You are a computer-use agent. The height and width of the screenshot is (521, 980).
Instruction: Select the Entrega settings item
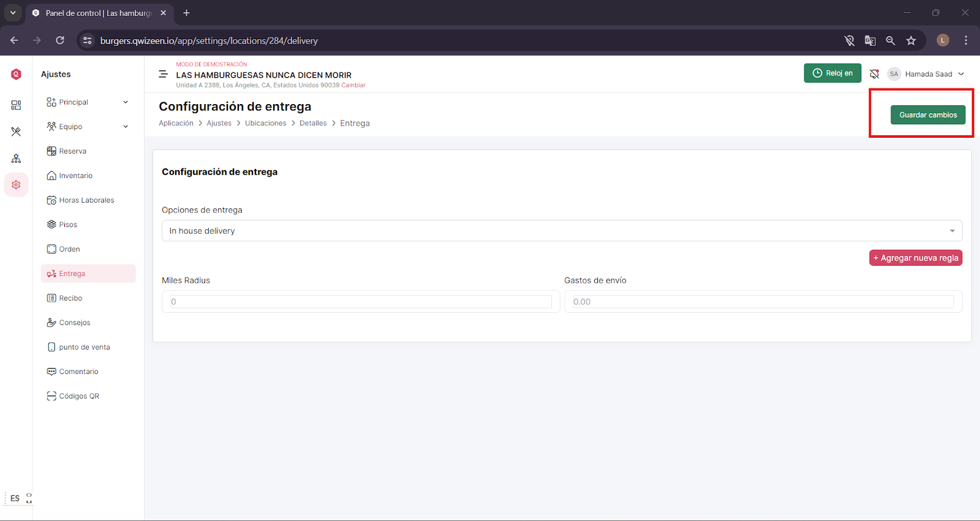[88, 274]
